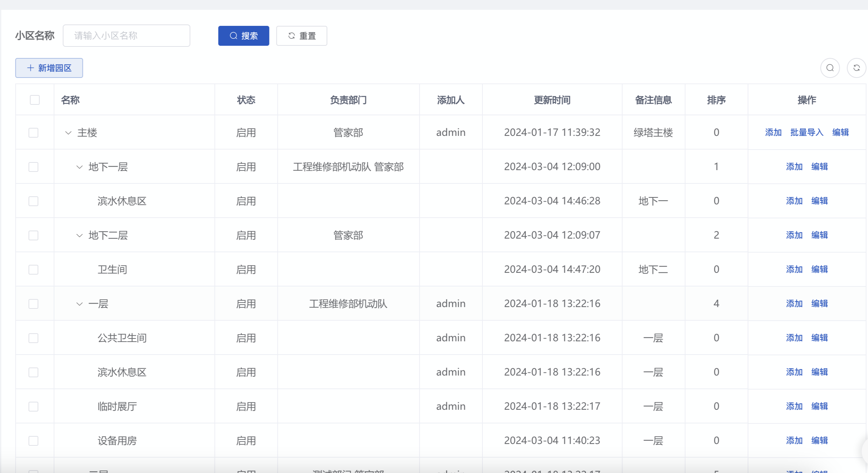Image resolution: width=868 pixels, height=473 pixels.
Task: Collapse the 地下二层 tree row
Action: (x=80, y=235)
